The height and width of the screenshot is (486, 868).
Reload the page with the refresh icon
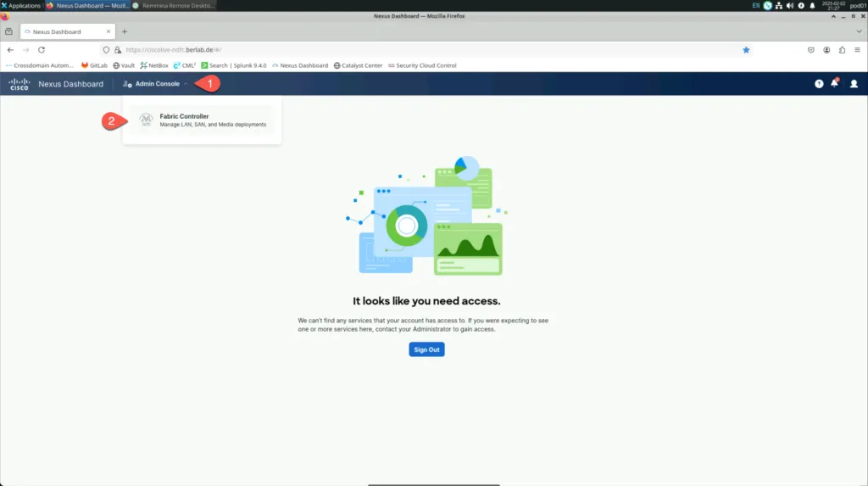[42, 50]
